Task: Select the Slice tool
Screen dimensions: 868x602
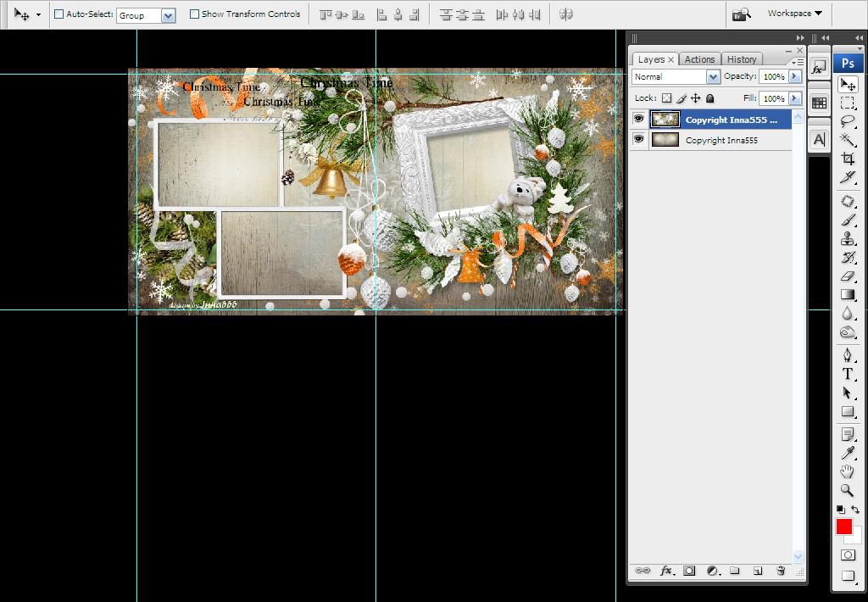Action: pos(848,177)
